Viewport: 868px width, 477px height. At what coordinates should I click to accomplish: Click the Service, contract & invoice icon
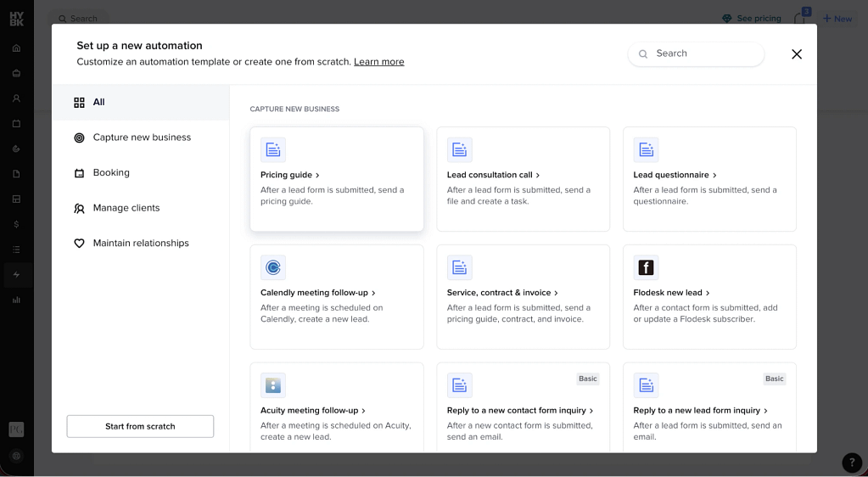pos(460,267)
